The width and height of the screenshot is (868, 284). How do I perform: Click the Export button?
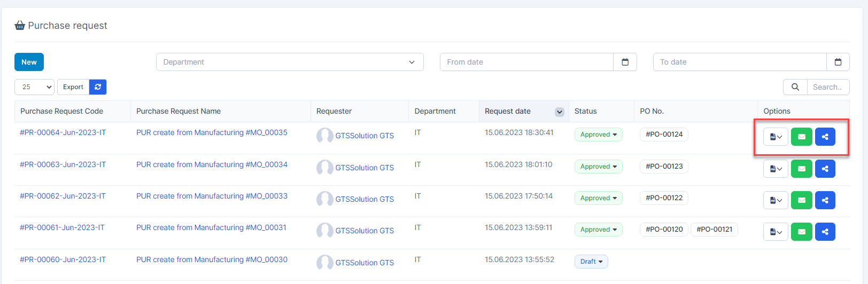pos(73,87)
